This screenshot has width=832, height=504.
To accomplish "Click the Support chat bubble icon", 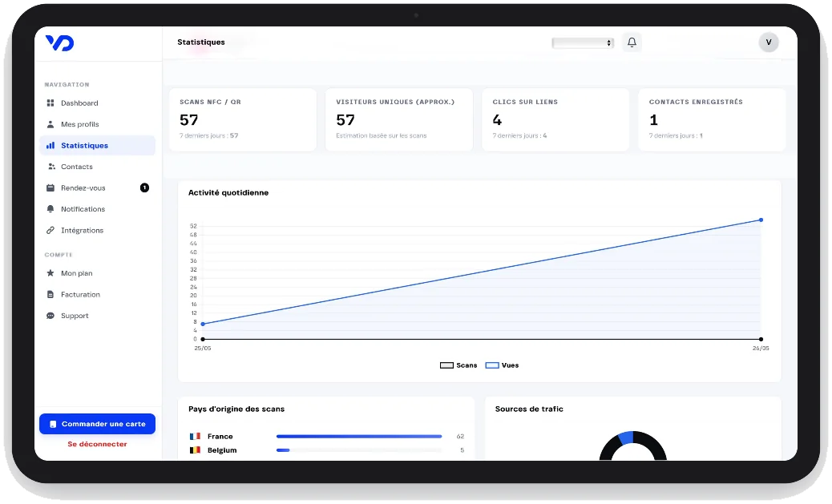I will [x=50, y=316].
